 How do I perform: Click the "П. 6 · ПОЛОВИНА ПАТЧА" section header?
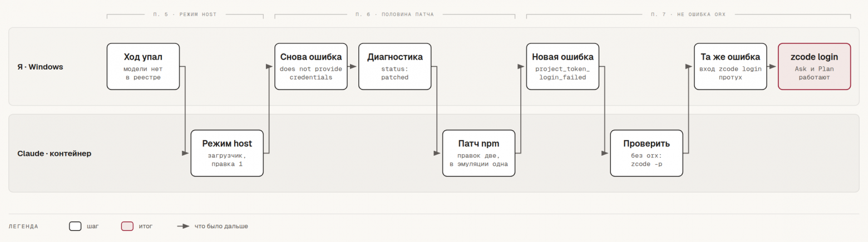pyautogui.click(x=395, y=14)
